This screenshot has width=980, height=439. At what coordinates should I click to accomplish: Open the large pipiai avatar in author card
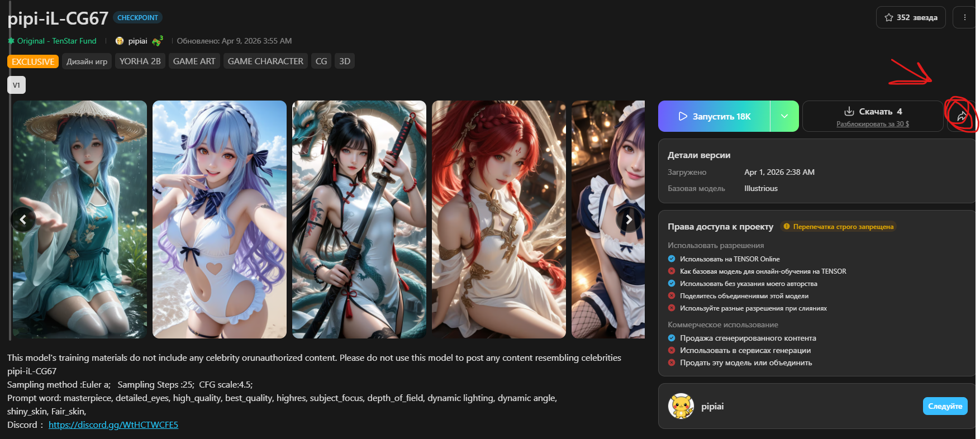tap(681, 406)
